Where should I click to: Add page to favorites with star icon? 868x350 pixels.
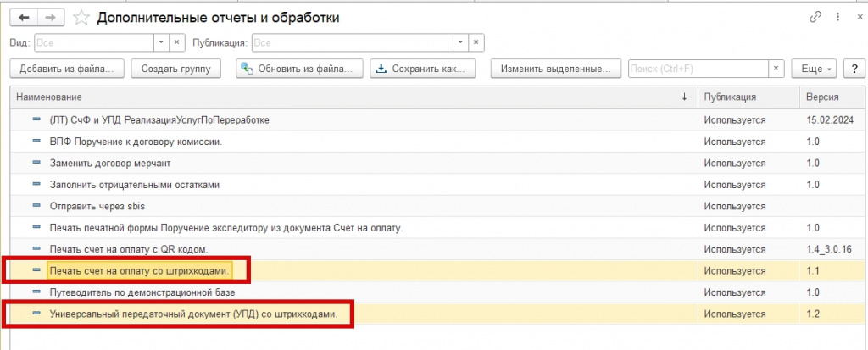(x=81, y=18)
